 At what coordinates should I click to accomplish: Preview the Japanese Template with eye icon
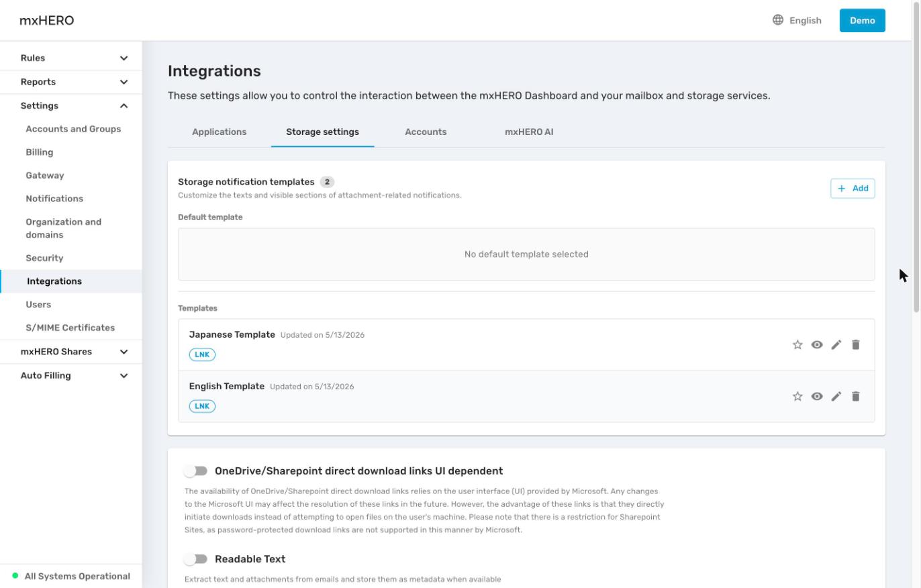pyautogui.click(x=817, y=344)
